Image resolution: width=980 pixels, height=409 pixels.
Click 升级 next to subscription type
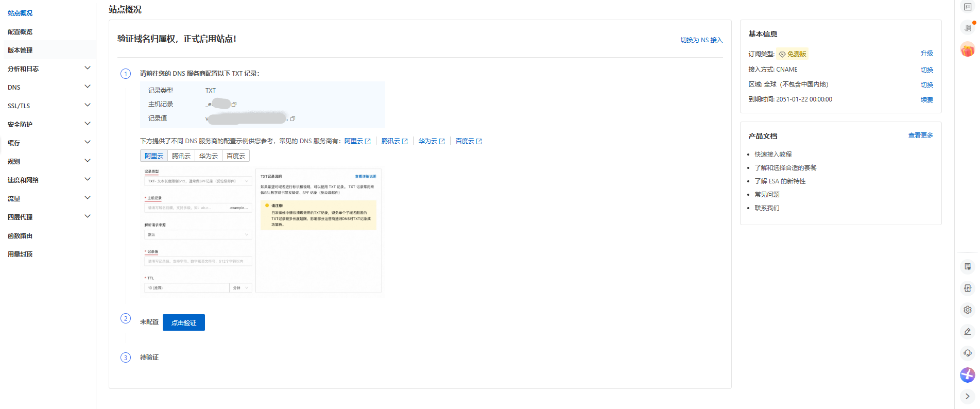[927, 54]
